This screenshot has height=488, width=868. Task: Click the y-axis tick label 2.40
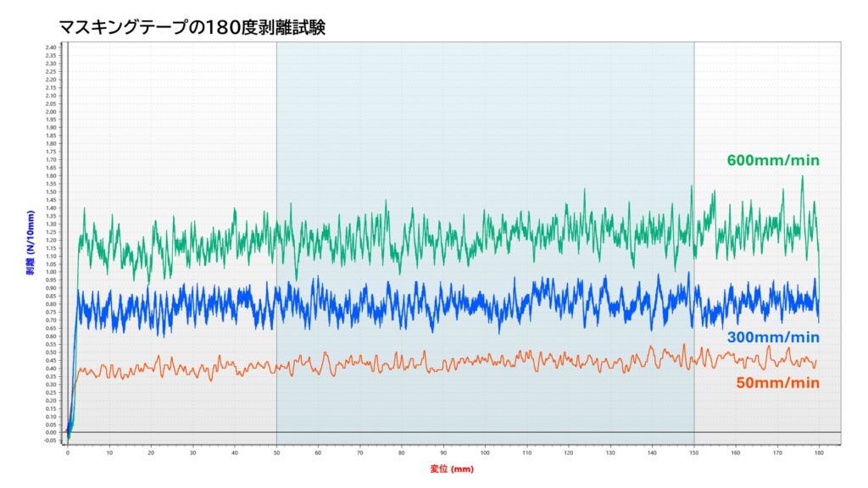(51, 47)
